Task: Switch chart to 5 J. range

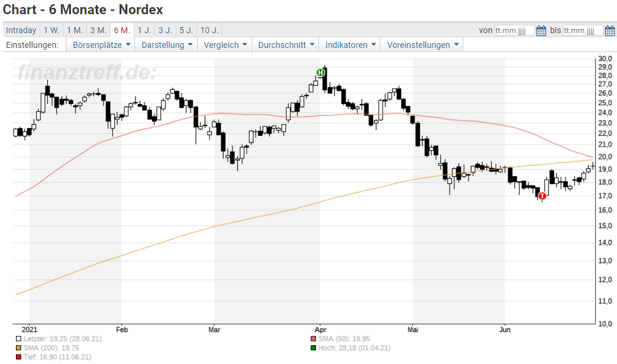Action: [x=186, y=30]
